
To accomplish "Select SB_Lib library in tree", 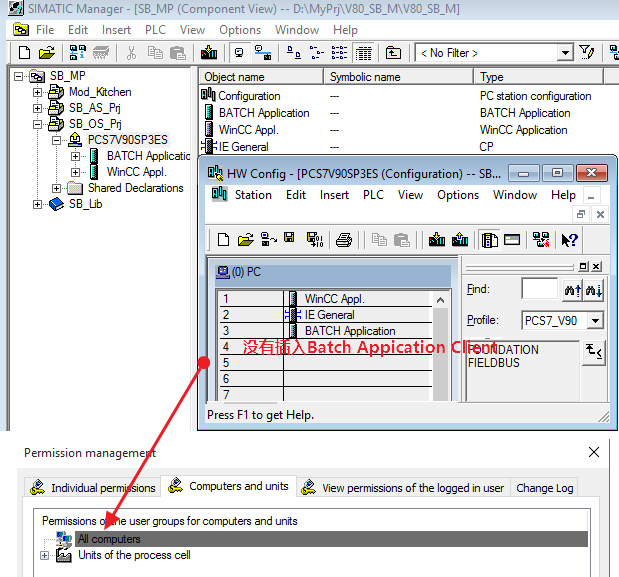I will tap(86, 204).
